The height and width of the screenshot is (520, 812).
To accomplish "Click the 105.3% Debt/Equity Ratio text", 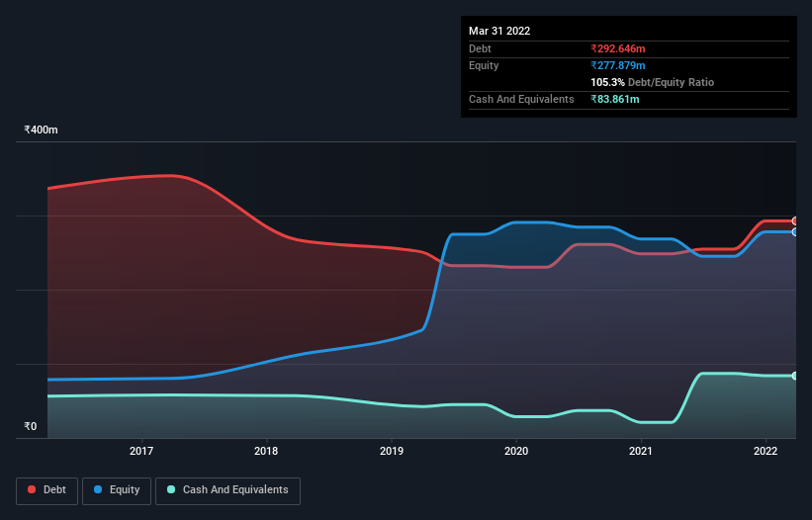I will (652, 82).
